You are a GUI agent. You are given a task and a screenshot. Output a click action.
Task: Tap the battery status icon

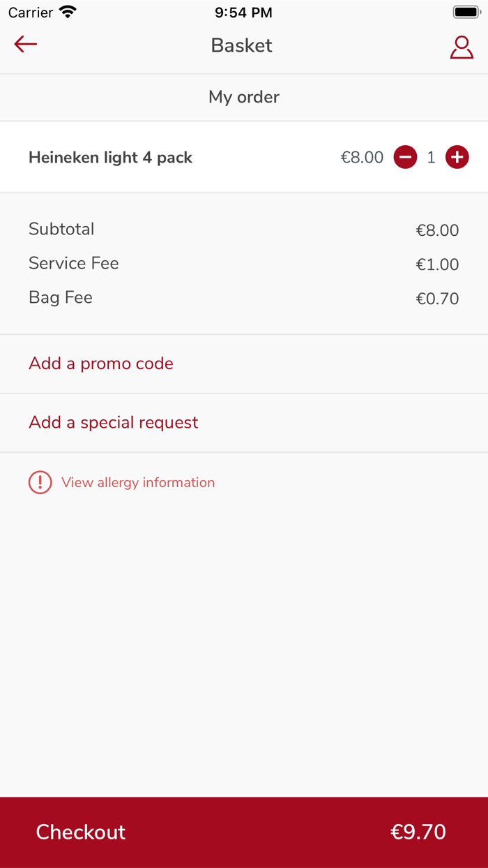466,13
